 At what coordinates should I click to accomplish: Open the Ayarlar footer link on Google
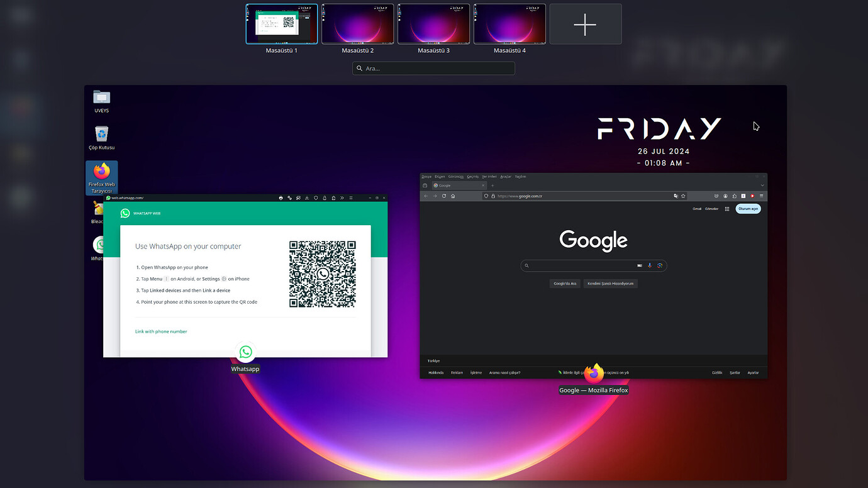click(x=753, y=372)
